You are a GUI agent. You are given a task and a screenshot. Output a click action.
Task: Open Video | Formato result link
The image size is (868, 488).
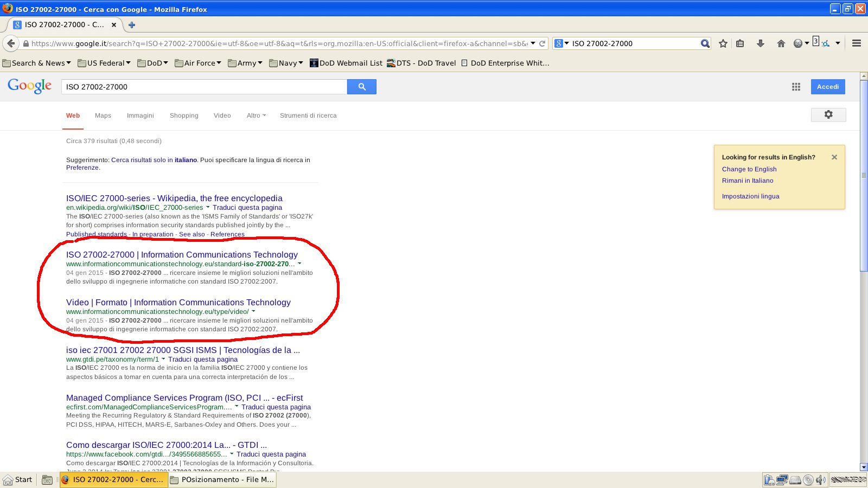pyautogui.click(x=178, y=303)
